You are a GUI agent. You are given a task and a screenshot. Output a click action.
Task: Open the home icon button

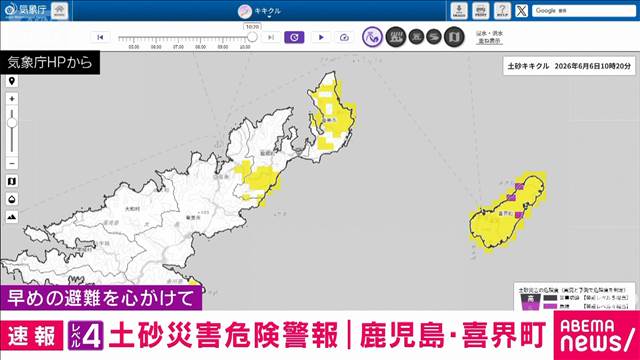(60, 11)
